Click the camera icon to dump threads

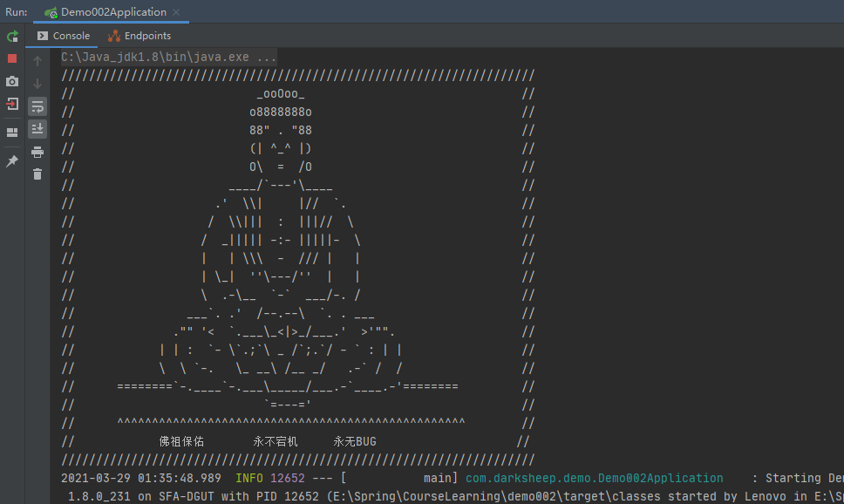coord(12,81)
